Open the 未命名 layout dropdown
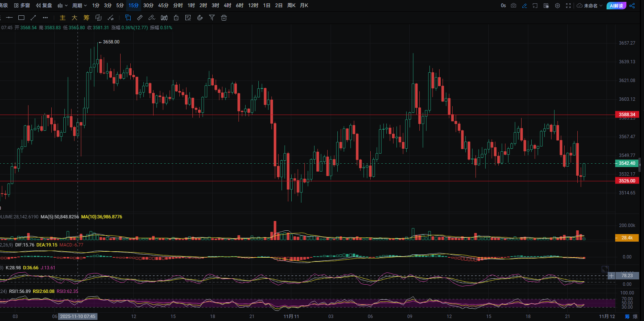This screenshot has height=321, width=644. 590,6
